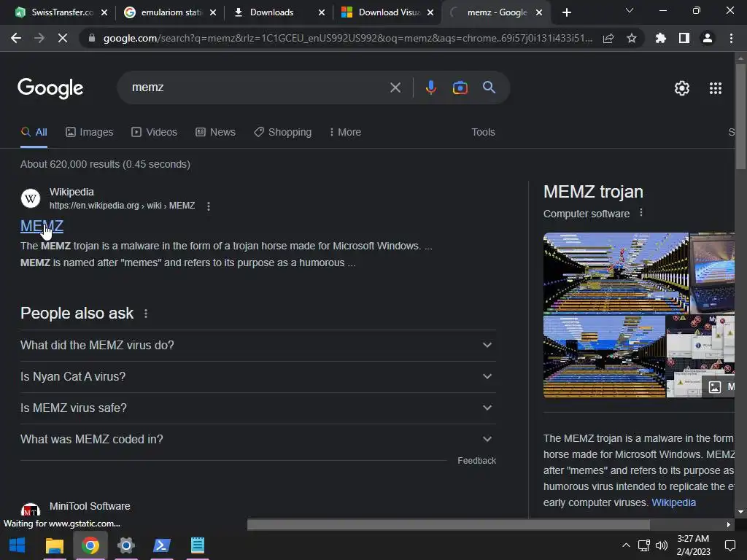Screen dimensions: 747x560
Task: Open the Windows notification center
Action: pyautogui.click(x=729, y=545)
